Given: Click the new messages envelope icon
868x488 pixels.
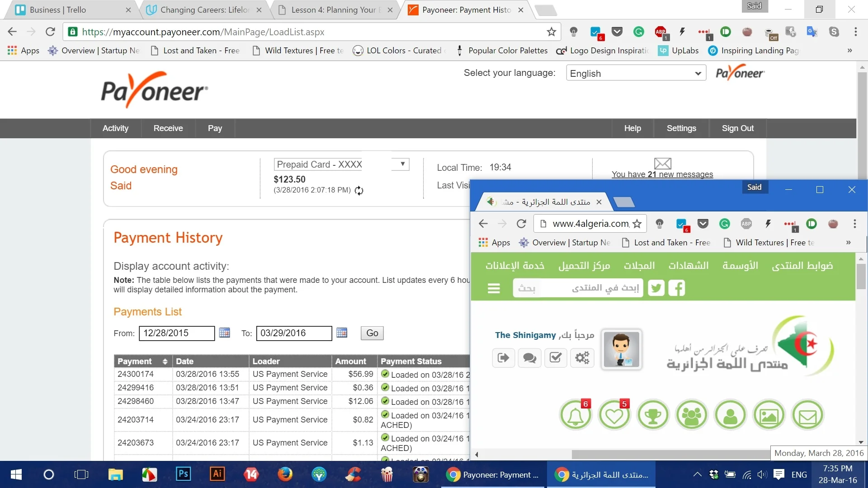Looking at the screenshot, I should coord(662,163).
